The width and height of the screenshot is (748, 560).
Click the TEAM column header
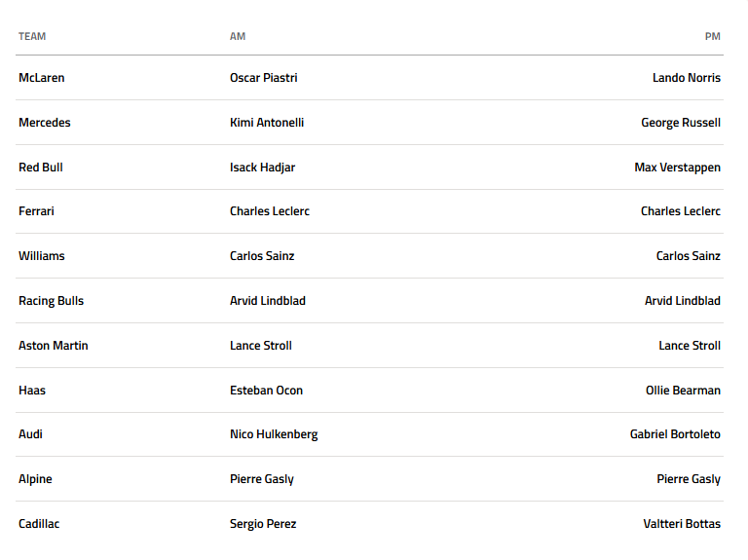click(x=32, y=37)
